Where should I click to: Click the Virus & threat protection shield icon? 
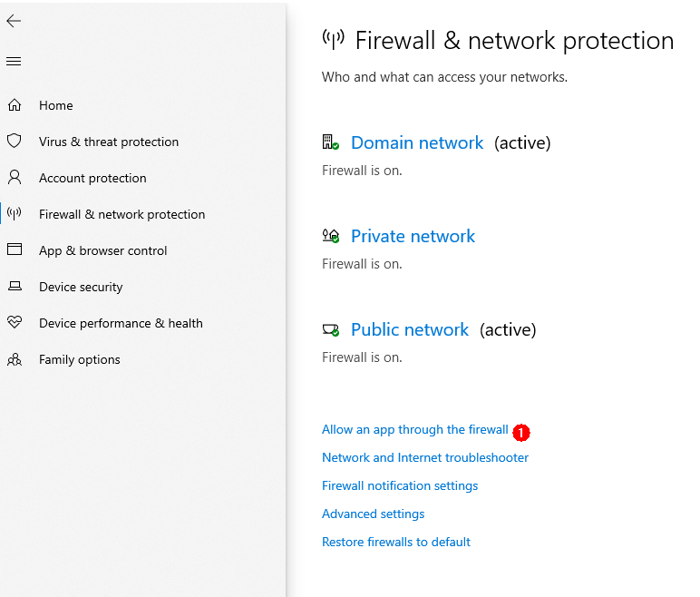pos(14,142)
